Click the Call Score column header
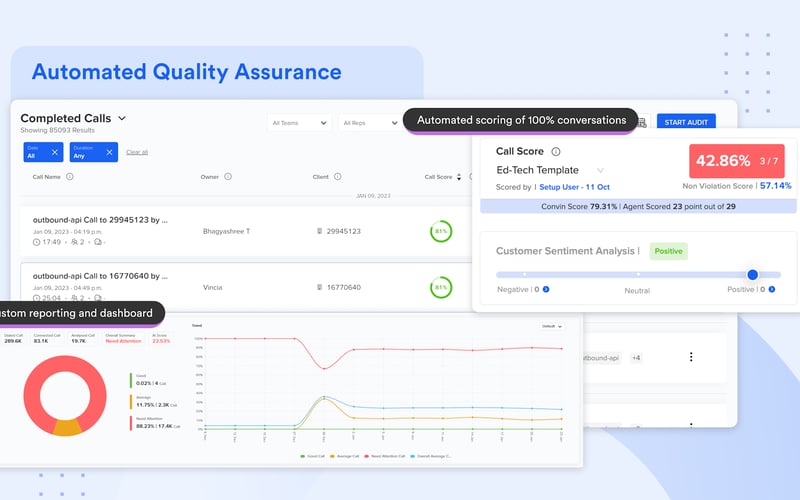This screenshot has width=800, height=500. 438,177
